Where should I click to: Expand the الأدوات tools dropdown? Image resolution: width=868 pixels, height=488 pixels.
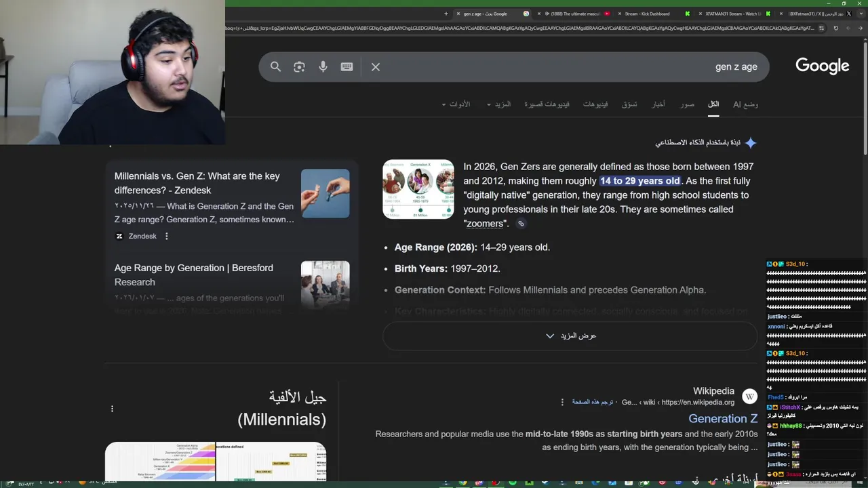coord(456,104)
